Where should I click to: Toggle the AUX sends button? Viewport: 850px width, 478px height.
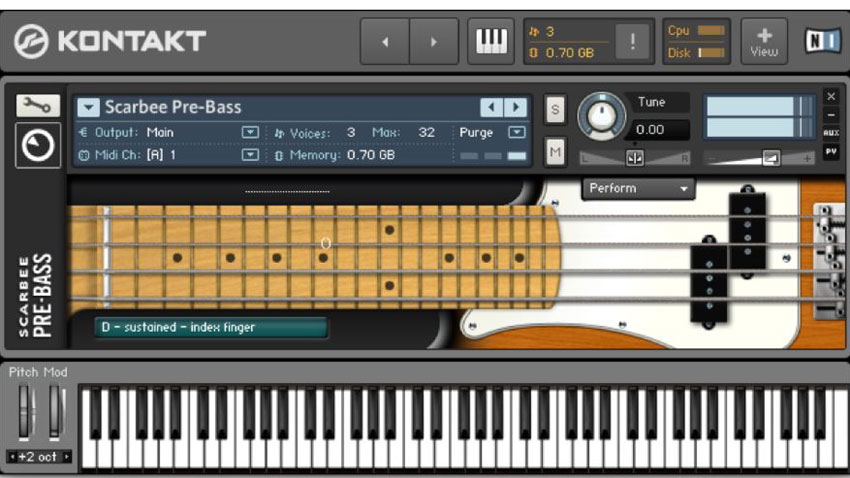[831, 133]
